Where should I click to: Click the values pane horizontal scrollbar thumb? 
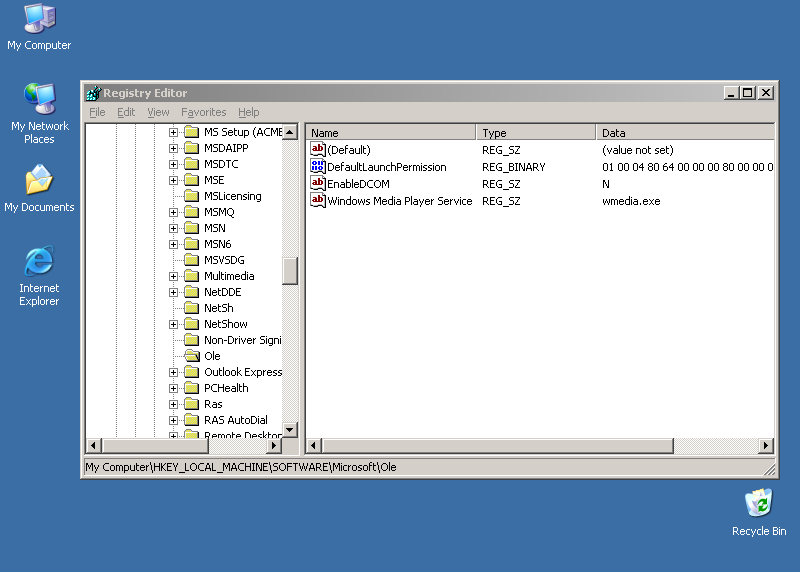coord(497,446)
